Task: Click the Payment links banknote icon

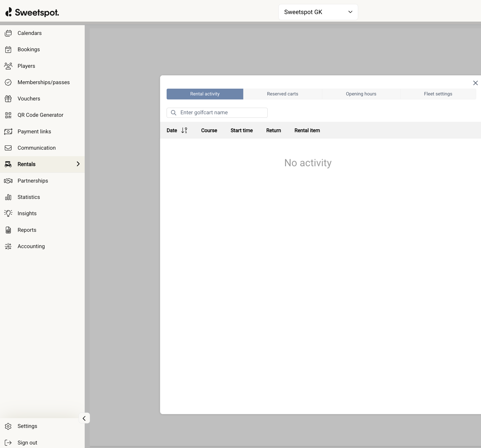Action: (8, 132)
